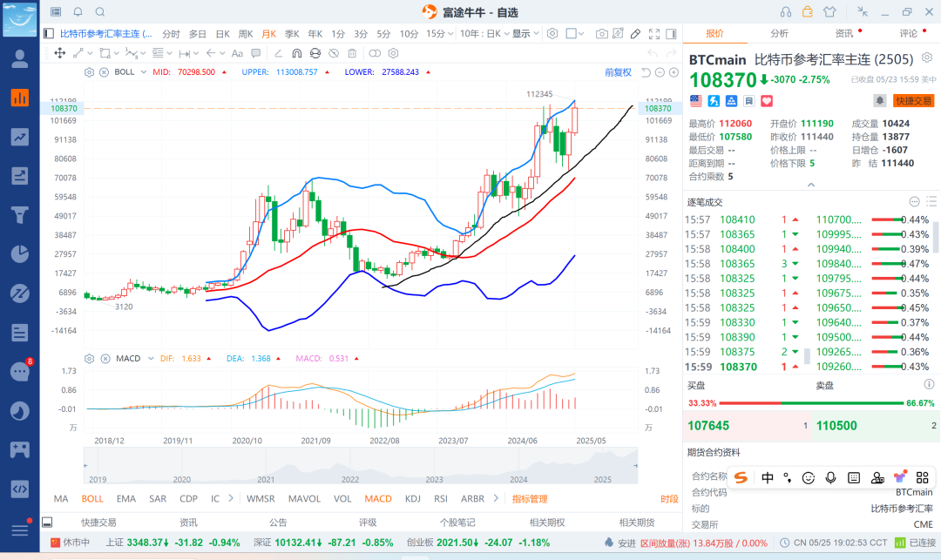Viewport: 941px width, 560px height.
Task: Open the screenshot camera tool
Action: pos(602,34)
